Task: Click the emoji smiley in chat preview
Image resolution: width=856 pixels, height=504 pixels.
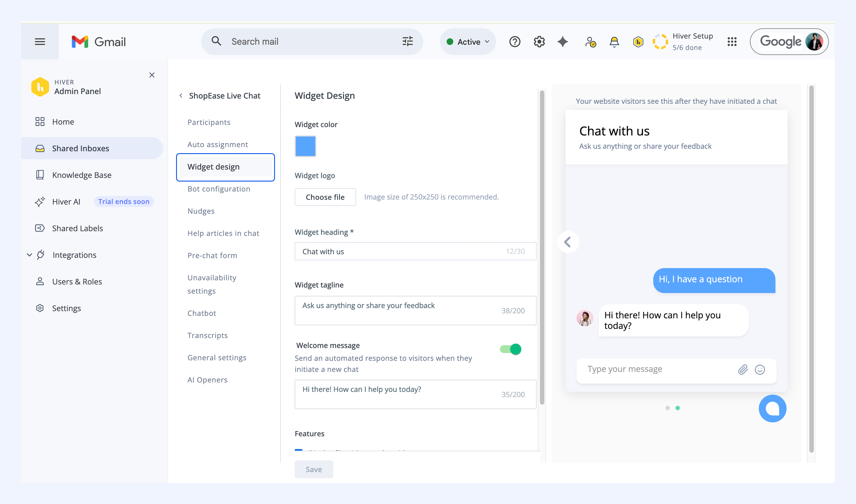Action: 760,369
